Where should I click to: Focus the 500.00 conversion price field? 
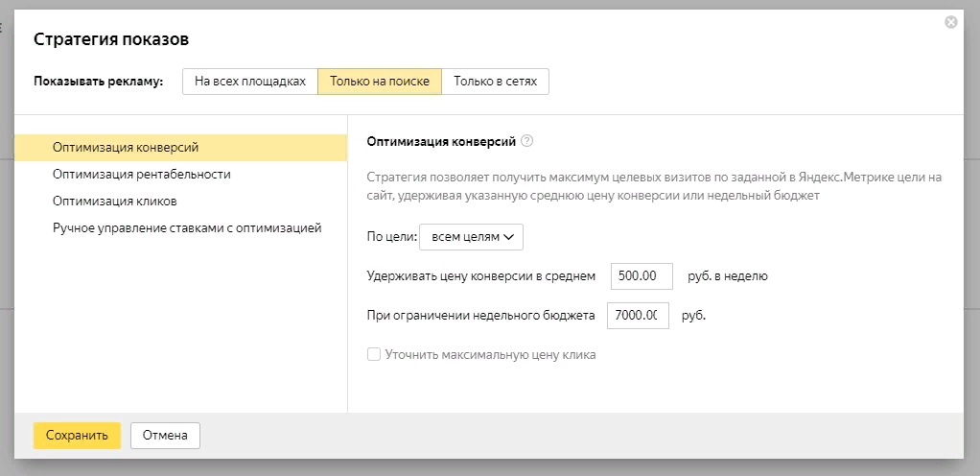(x=641, y=276)
